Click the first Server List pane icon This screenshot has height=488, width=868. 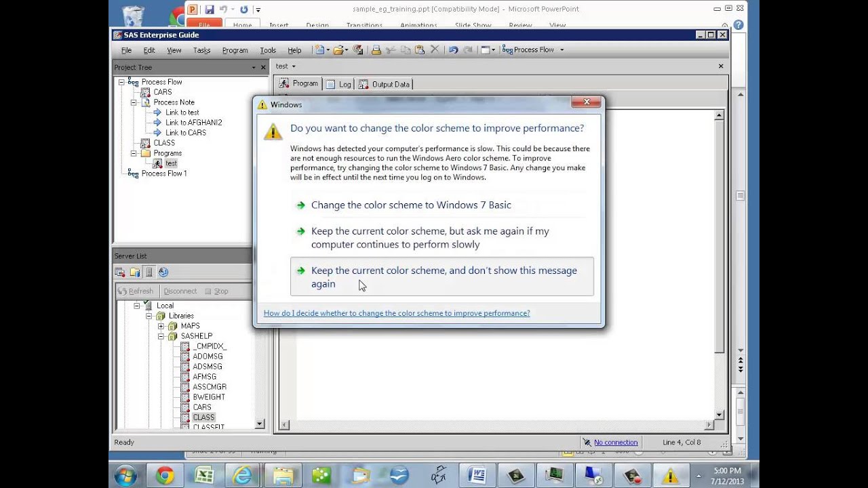point(120,272)
